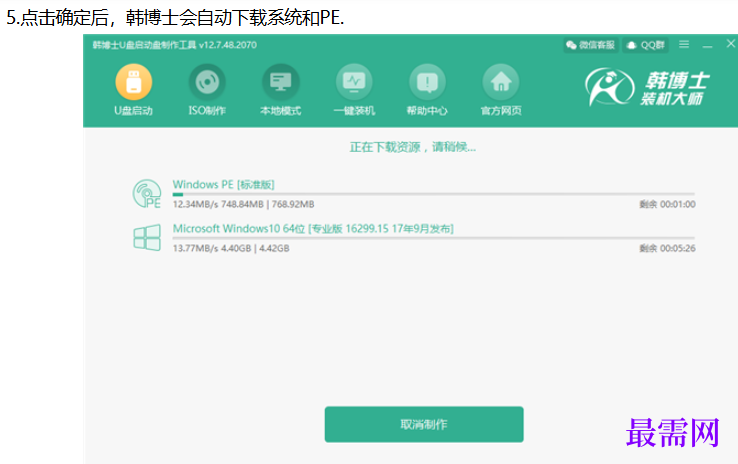Click the 取消制作 button
Screen dimensions: 738x464
(x=424, y=424)
